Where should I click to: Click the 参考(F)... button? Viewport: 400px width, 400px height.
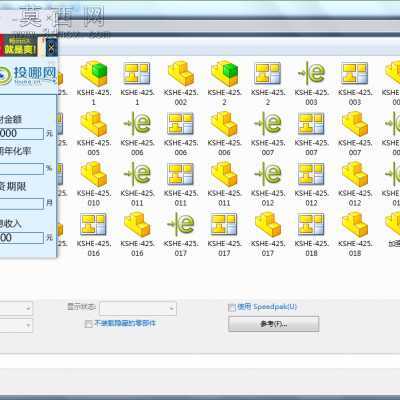tap(274, 324)
